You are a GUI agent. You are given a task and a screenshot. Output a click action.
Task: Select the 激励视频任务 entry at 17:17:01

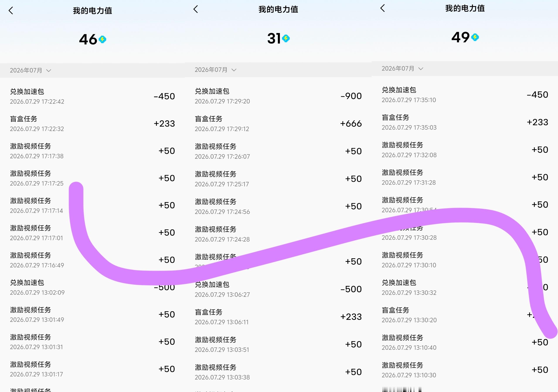point(92,233)
